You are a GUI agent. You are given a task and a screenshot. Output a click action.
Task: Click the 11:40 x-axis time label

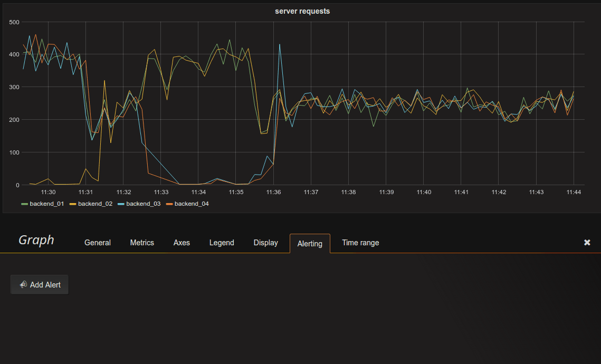pos(424,192)
